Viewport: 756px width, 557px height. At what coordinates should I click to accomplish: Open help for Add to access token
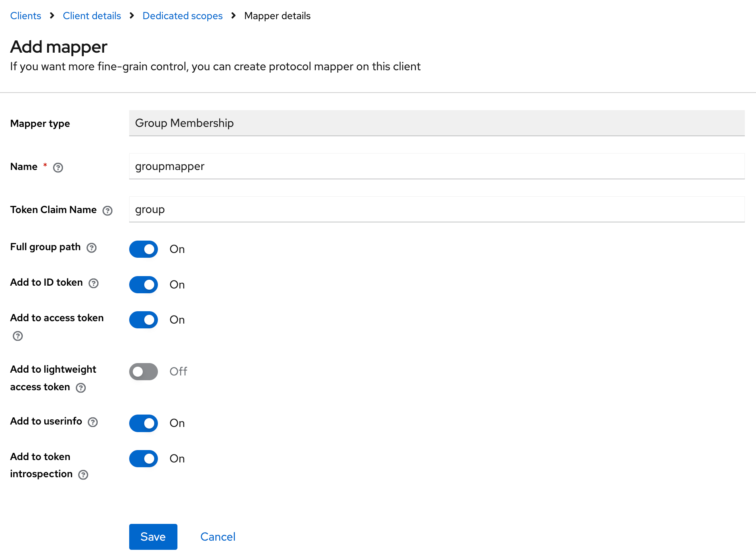[18, 336]
